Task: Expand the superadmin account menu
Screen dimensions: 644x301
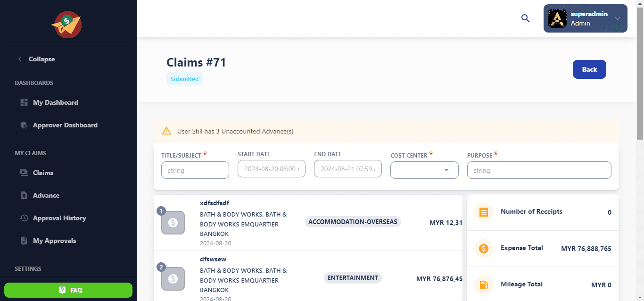Action: coord(617,18)
